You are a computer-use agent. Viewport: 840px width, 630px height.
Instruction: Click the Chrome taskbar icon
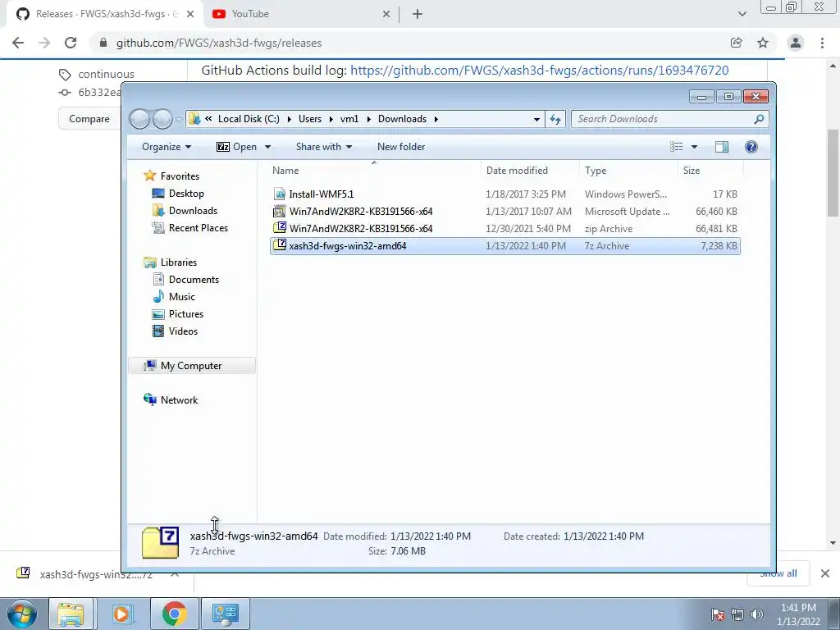pyautogui.click(x=174, y=614)
